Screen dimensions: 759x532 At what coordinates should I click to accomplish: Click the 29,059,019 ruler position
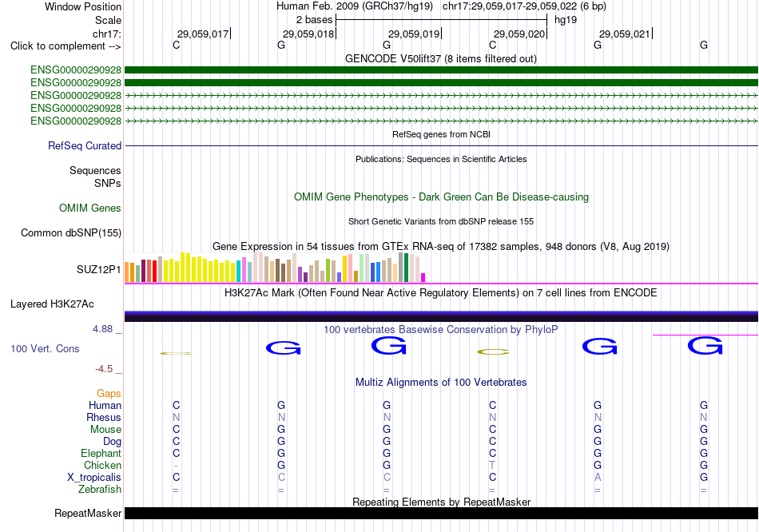pyautogui.click(x=414, y=34)
